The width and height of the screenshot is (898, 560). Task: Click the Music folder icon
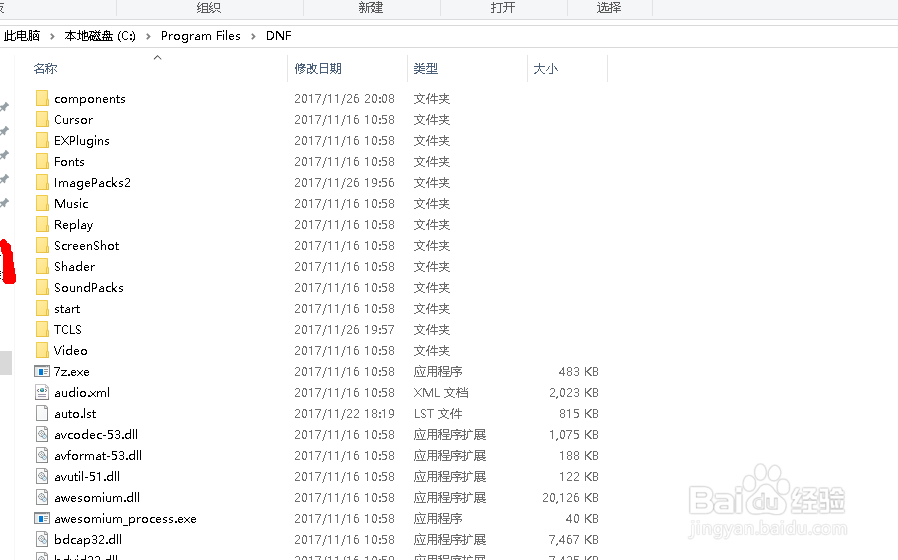click(42, 203)
